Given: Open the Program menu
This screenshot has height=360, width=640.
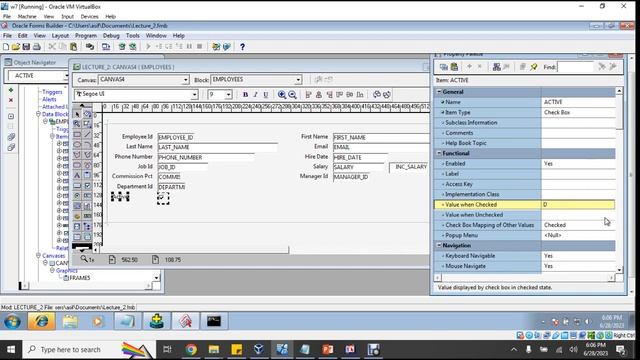Looking at the screenshot, I should point(86,36).
